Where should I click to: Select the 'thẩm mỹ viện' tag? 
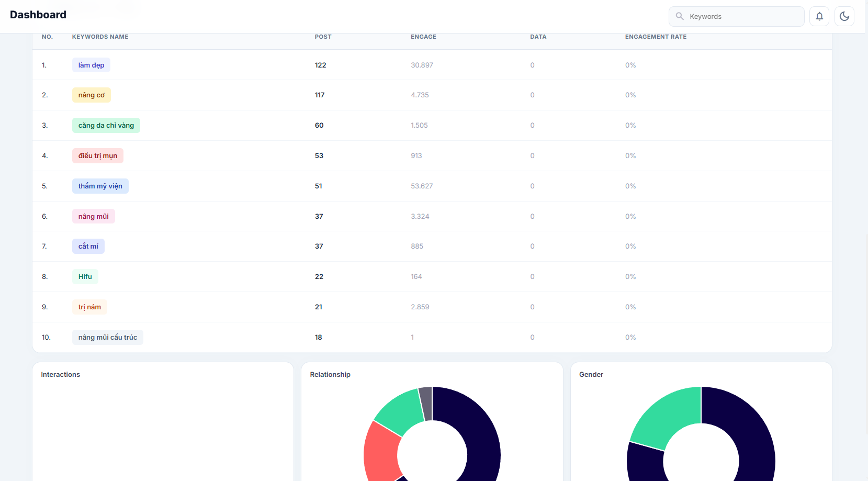[x=100, y=186]
